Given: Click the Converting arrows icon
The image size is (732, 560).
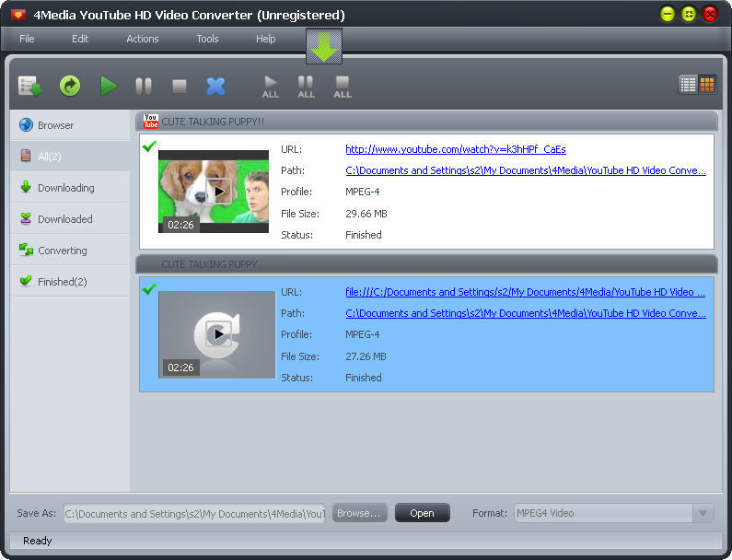Looking at the screenshot, I should coord(26,250).
